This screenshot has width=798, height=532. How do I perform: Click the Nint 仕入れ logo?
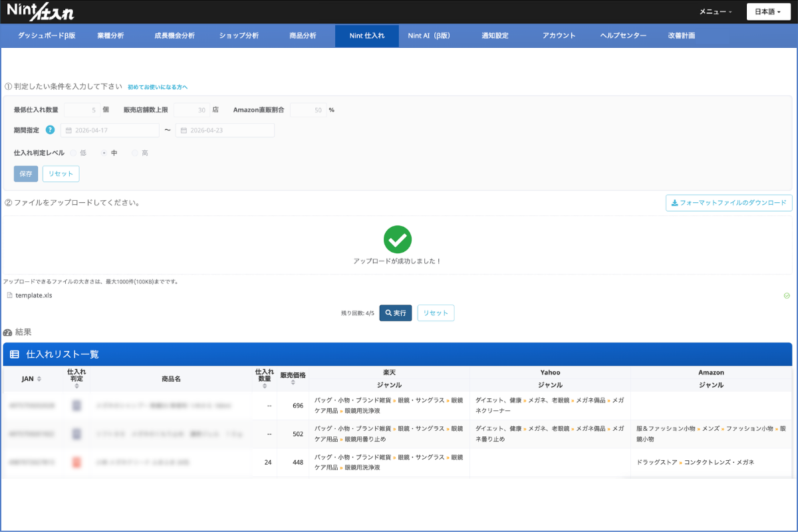click(40, 11)
